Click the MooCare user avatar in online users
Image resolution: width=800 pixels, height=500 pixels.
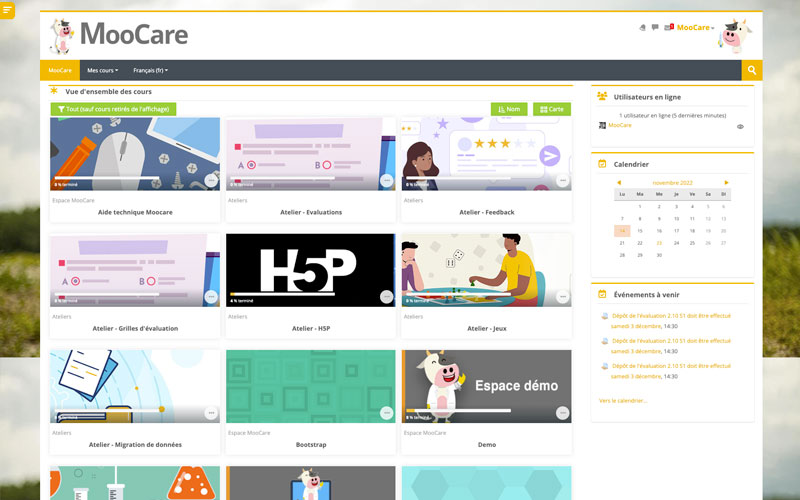tap(602, 126)
